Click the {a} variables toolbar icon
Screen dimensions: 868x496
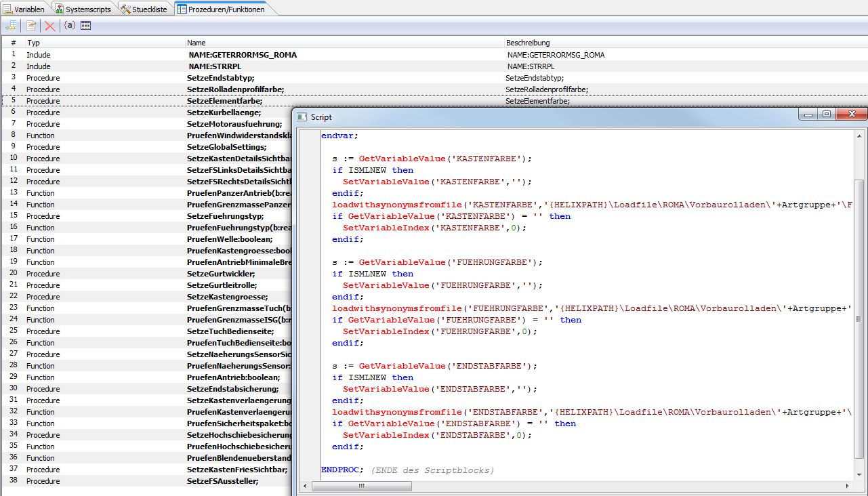click(x=69, y=26)
